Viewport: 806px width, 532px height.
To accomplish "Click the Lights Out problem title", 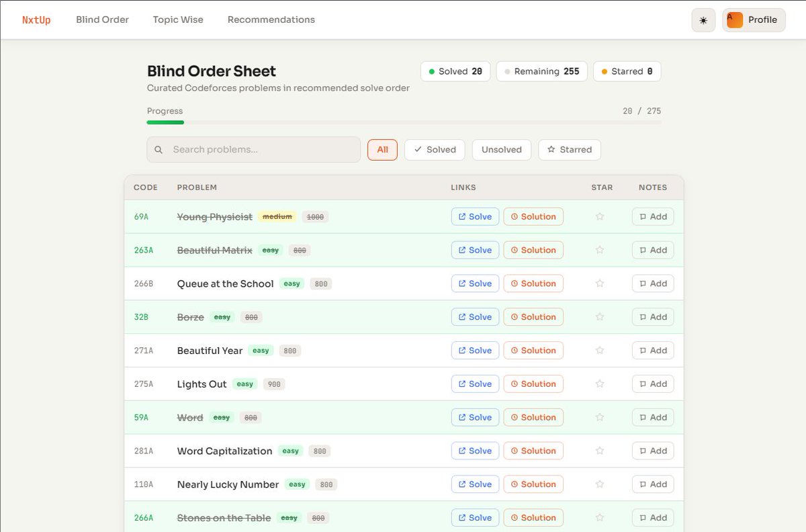I will pos(201,384).
